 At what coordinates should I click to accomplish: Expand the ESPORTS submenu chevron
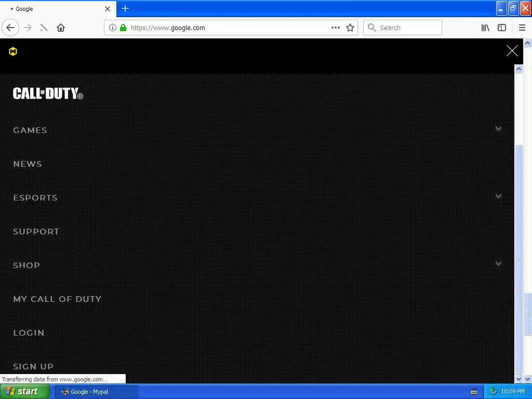(x=498, y=196)
